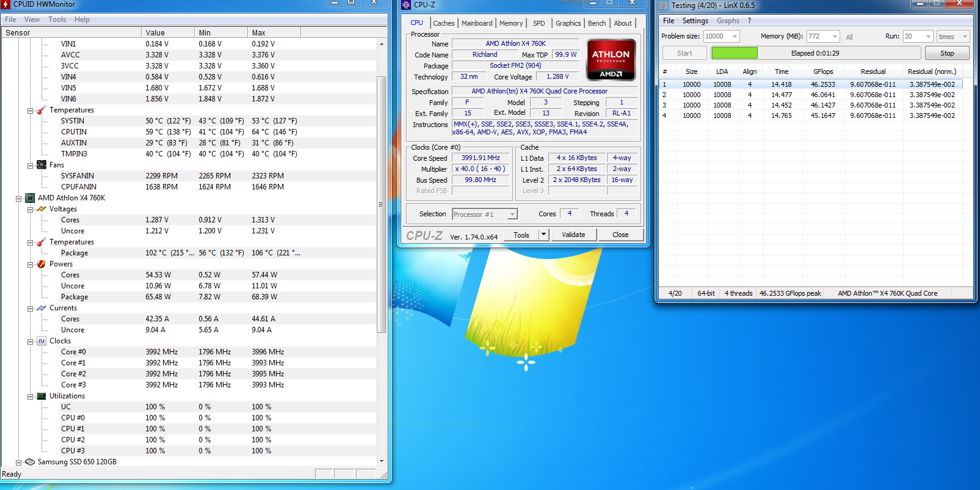Collapse the Clocks node
The image size is (980, 490).
30,342
